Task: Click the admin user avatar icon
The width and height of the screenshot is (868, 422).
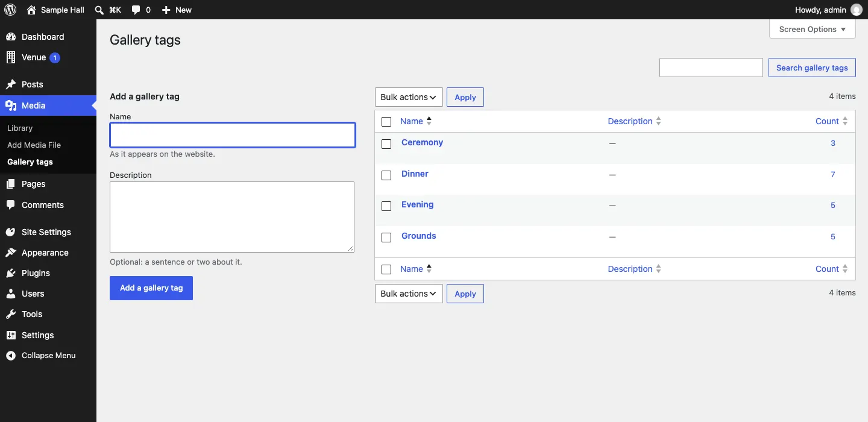Action: (x=857, y=10)
